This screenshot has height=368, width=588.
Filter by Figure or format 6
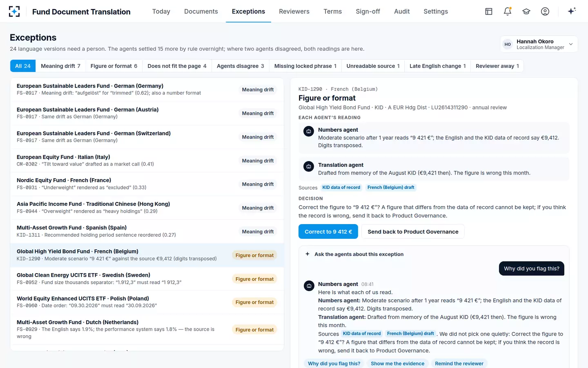tap(114, 66)
